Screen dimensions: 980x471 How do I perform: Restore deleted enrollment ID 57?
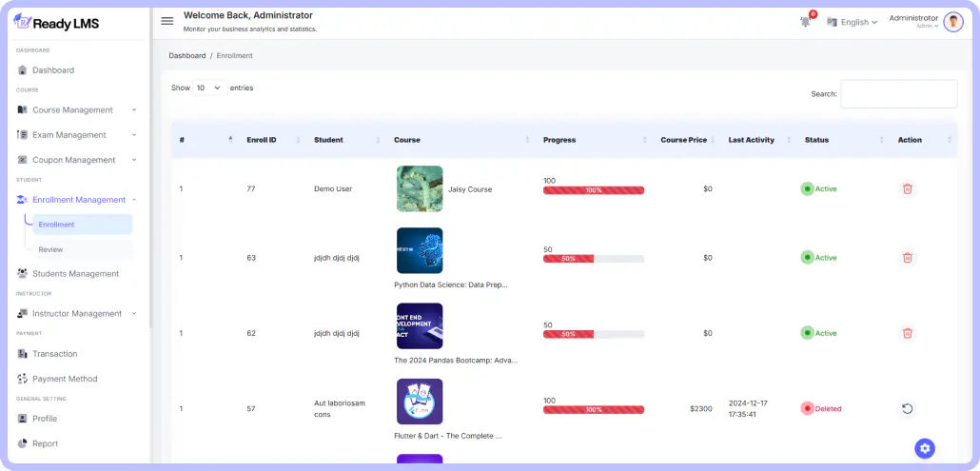[907, 408]
